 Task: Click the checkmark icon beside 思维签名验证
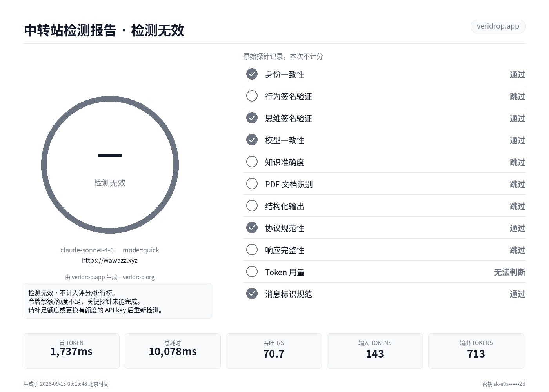[x=252, y=118]
